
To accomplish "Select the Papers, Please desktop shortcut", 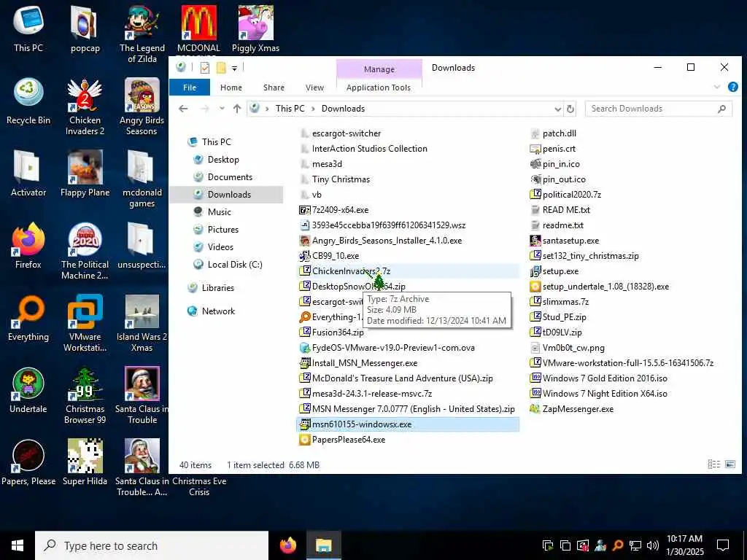I will click(28, 462).
